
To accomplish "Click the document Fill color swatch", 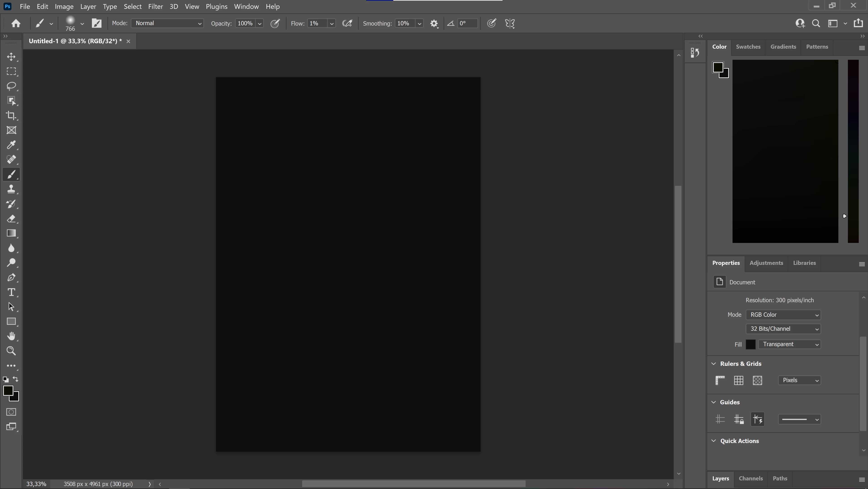I will (750, 344).
